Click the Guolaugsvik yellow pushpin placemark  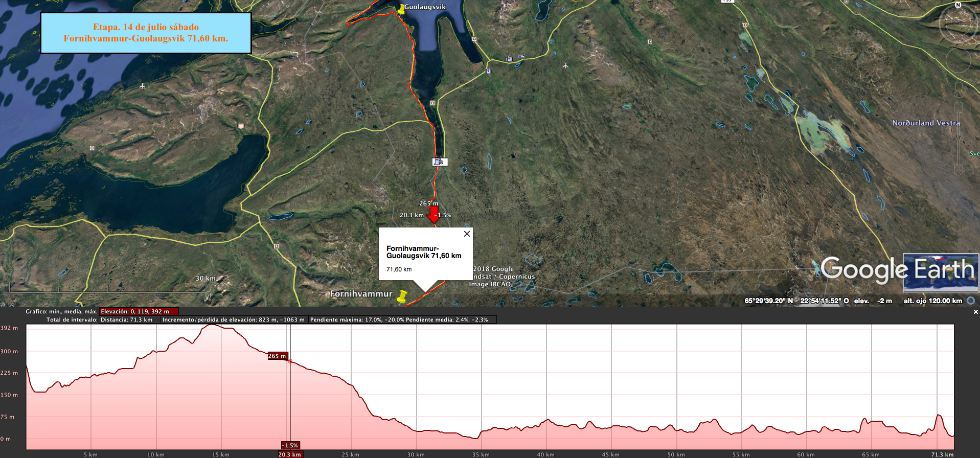coord(402,9)
